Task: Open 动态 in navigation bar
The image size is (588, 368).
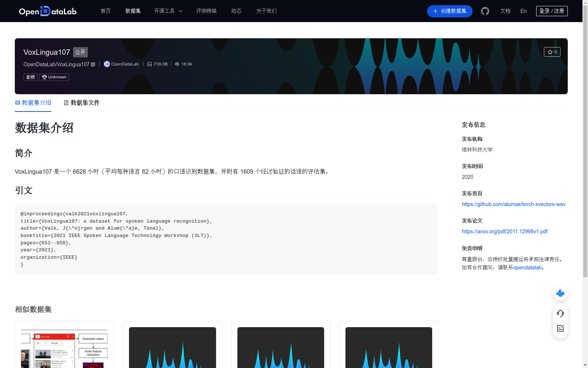Action: pyautogui.click(x=236, y=11)
